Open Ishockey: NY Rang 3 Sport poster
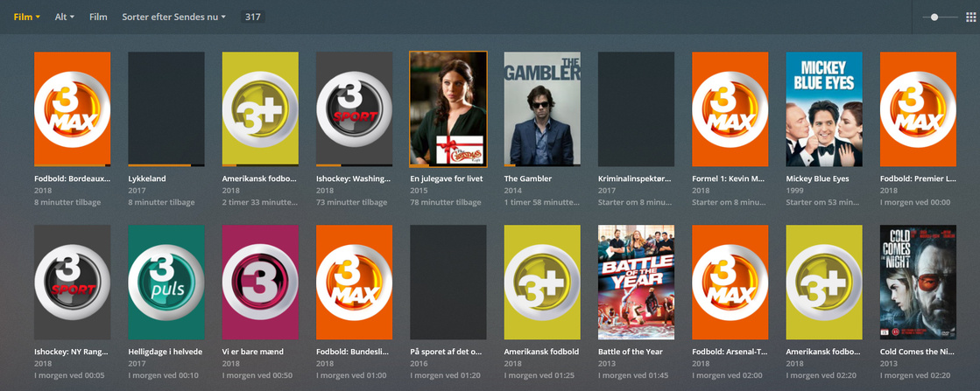Viewport: 980px width, 391px height. pyautogui.click(x=73, y=283)
